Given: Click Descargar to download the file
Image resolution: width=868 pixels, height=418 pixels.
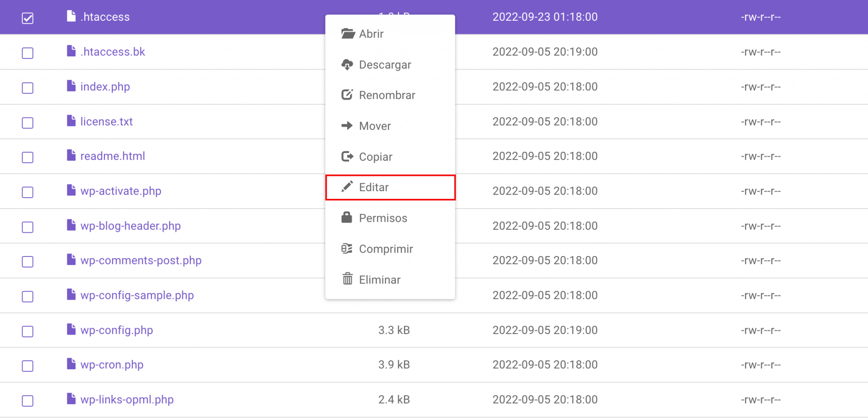Looking at the screenshot, I should click(x=385, y=64).
